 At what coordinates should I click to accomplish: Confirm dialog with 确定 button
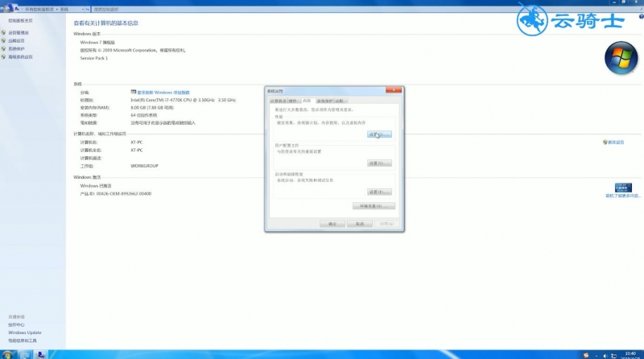(x=332, y=224)
